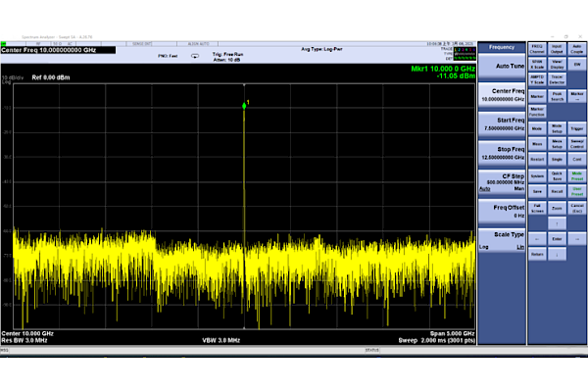This screenshot has height=392, width=588.
Task: Click Res BW 3.0 MHz text
Action: tap(24, 341)
